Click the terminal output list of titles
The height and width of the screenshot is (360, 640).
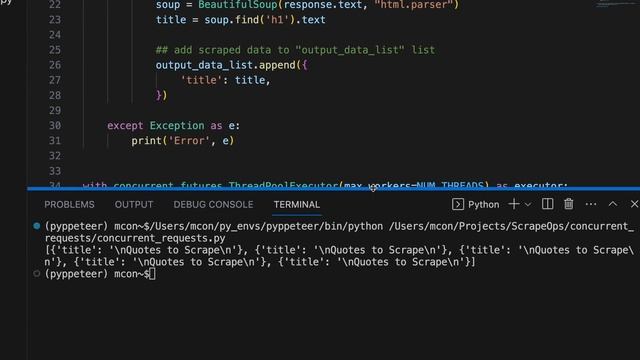click(339, 256)
